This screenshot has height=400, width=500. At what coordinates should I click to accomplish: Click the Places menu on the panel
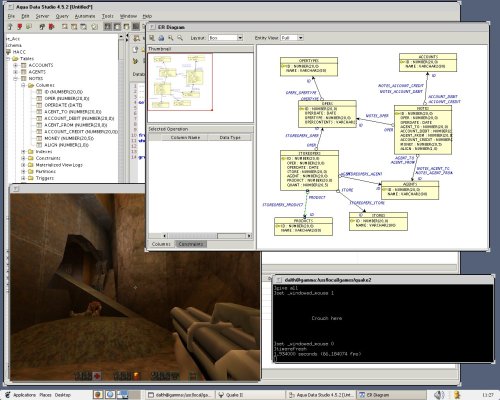(x=45, y=395)
